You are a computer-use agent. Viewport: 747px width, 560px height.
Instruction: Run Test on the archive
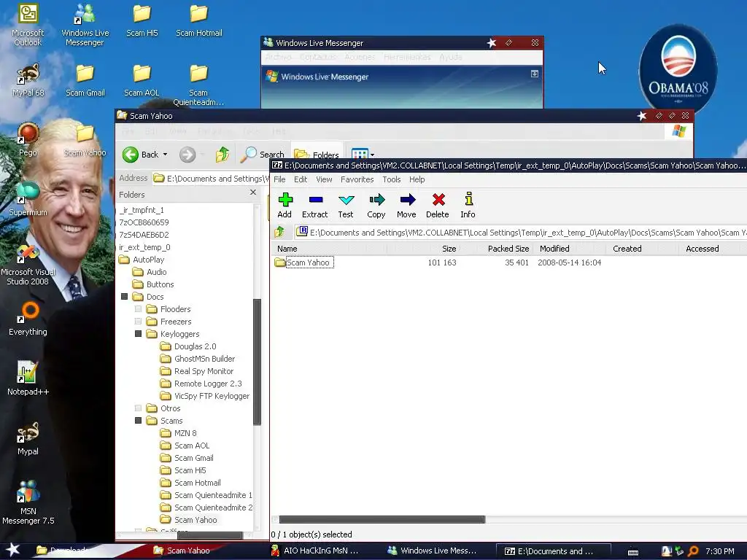[x=346, y=205]
